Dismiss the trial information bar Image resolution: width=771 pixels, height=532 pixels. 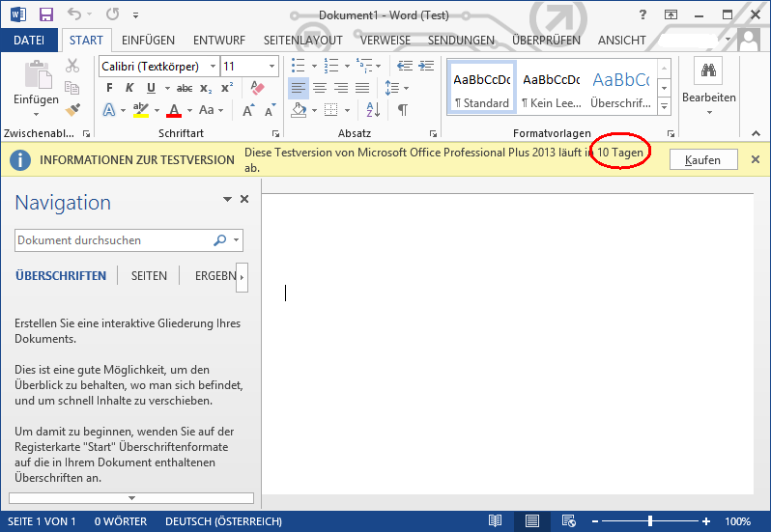coord(756,159)
